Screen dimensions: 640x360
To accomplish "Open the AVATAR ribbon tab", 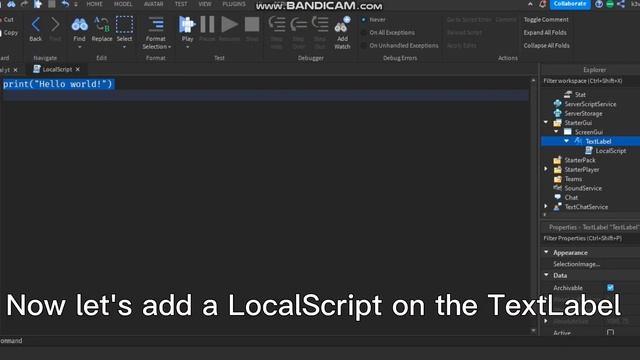I will [x=153, y=4].
